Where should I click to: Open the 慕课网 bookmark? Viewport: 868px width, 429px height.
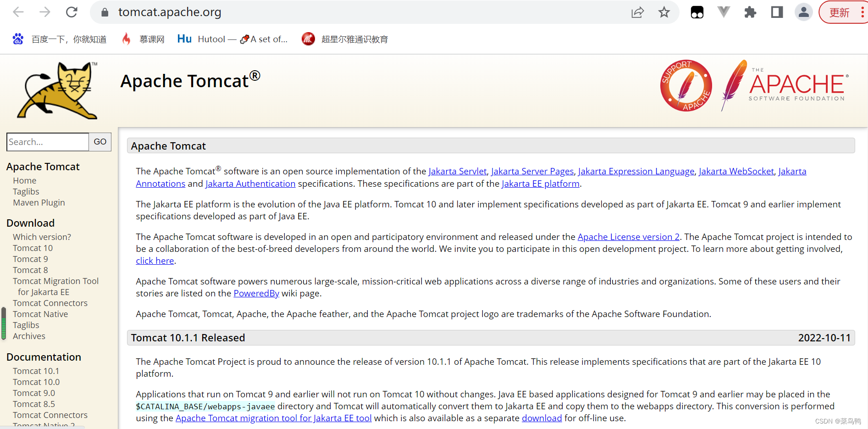tap(151, 39)
